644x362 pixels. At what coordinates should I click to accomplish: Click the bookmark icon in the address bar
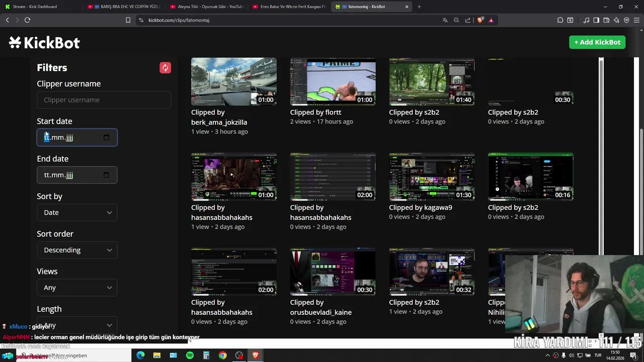(128, 20)
